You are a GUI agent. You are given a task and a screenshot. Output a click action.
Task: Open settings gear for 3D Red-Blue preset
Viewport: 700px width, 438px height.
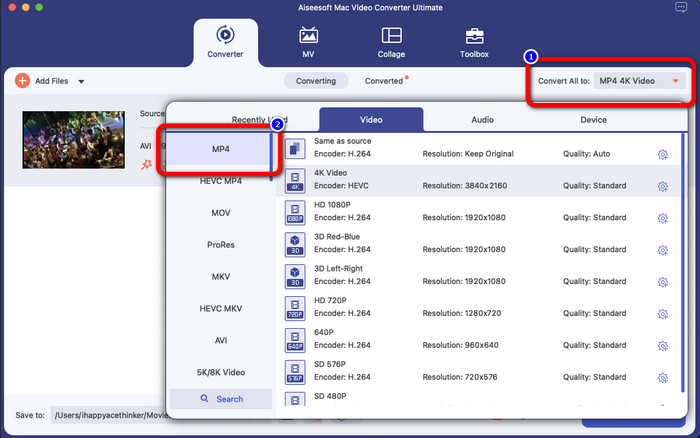tap(662, 250)
